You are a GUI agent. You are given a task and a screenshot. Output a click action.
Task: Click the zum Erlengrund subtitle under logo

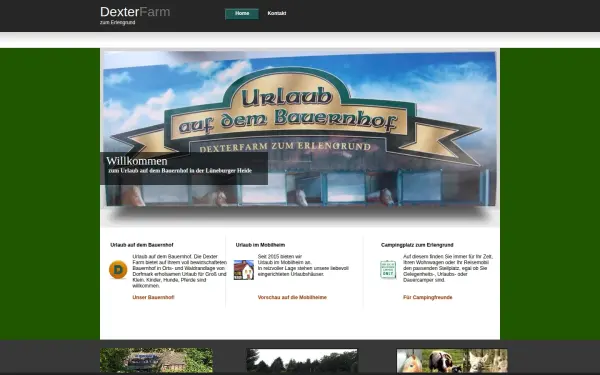117,23
